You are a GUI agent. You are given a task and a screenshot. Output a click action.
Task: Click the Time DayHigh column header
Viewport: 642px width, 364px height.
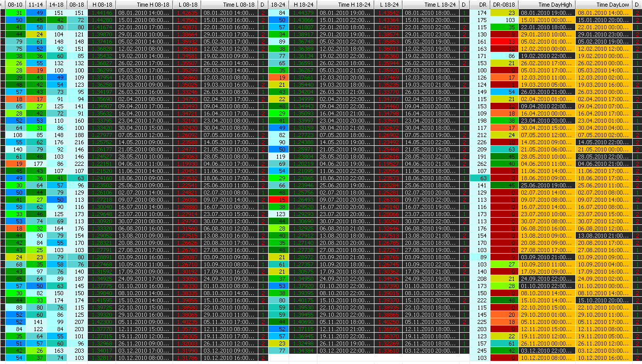pos(546,4)
